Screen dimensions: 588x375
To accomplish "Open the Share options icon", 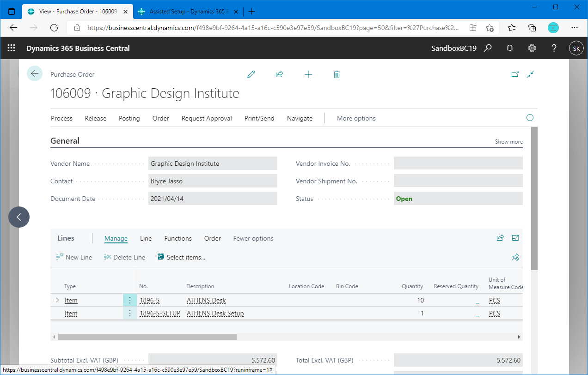I will coord(279,74).
